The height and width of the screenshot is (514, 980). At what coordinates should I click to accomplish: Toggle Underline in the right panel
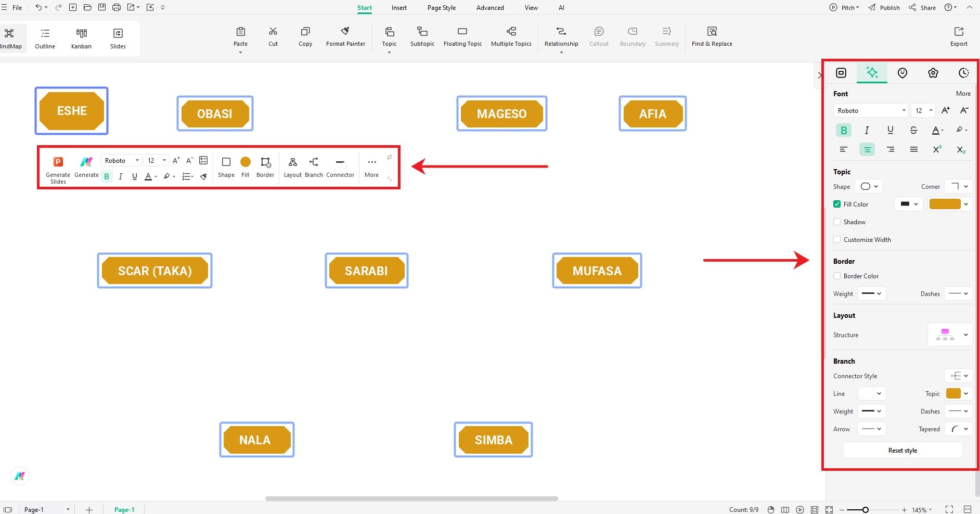pos(890,130)
